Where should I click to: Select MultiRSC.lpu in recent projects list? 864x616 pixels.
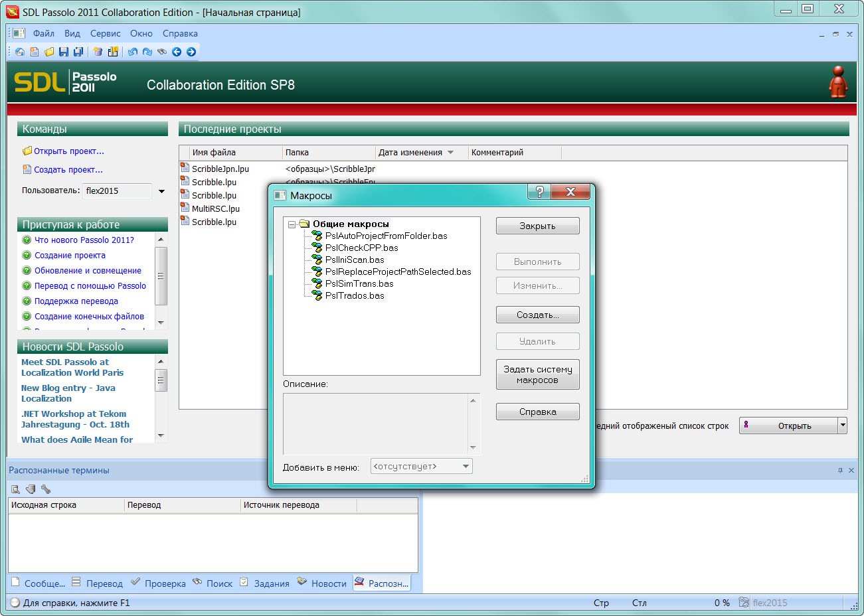(215, 208)
